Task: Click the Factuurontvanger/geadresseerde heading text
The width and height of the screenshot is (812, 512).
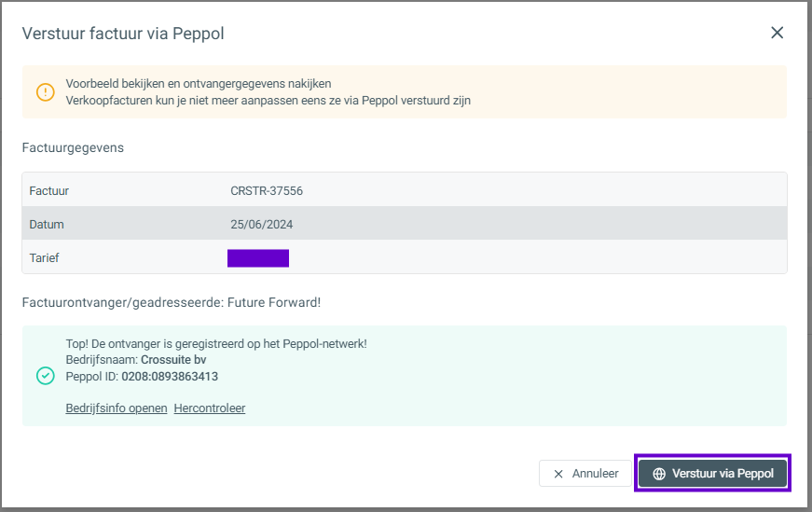Action: [x=172, y=302]
